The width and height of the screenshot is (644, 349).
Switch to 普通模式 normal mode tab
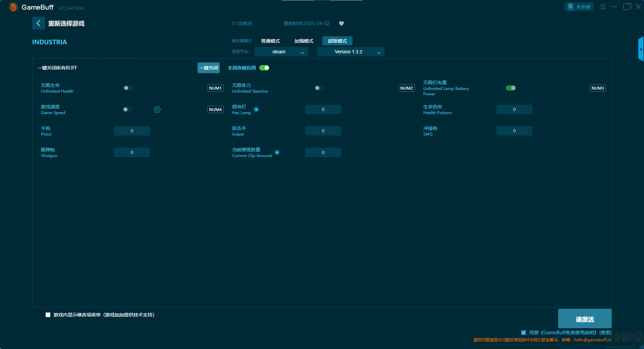[x=270, y=41]
